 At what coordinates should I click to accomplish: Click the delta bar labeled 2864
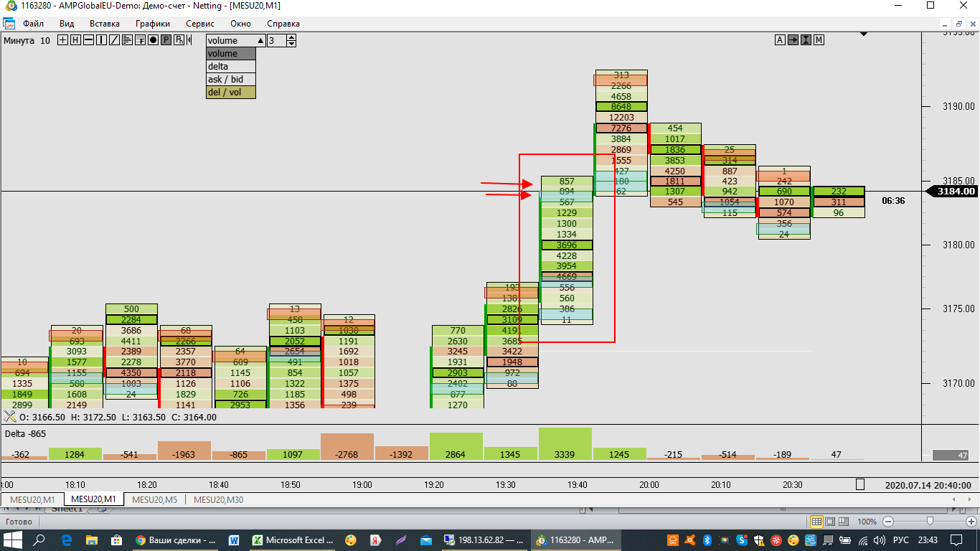pos(456,446)
